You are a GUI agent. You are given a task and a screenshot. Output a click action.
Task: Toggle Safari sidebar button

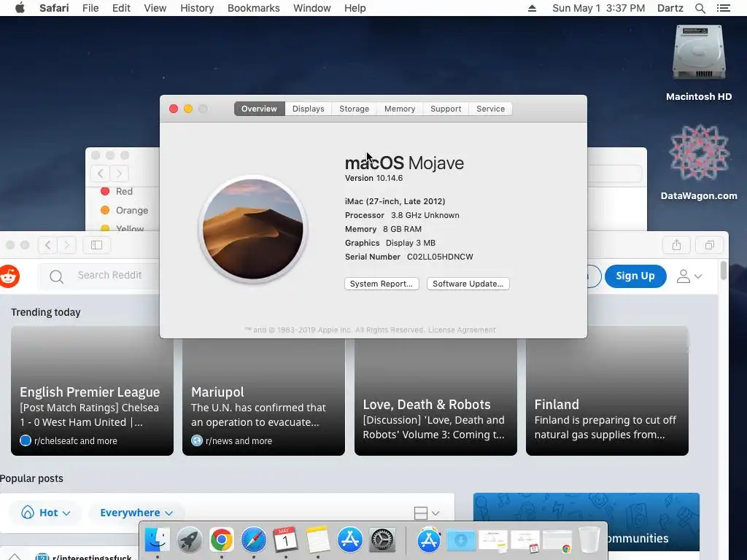point(97,245)
